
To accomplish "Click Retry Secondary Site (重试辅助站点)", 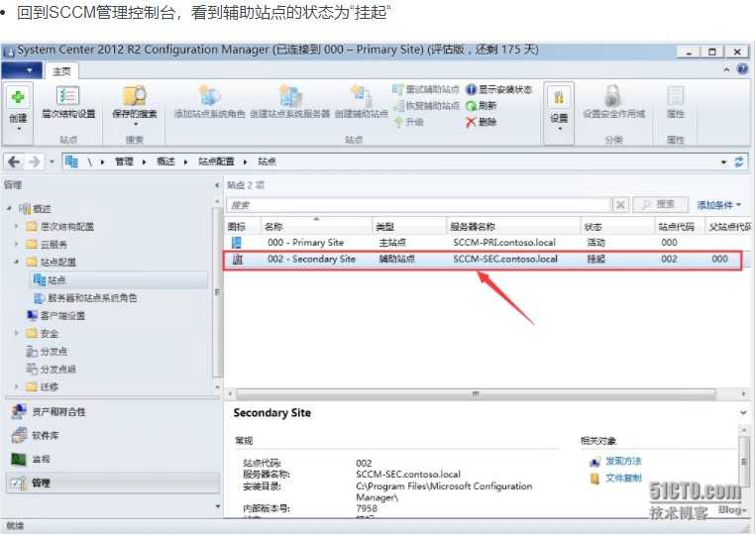I will tap(426, 89).
